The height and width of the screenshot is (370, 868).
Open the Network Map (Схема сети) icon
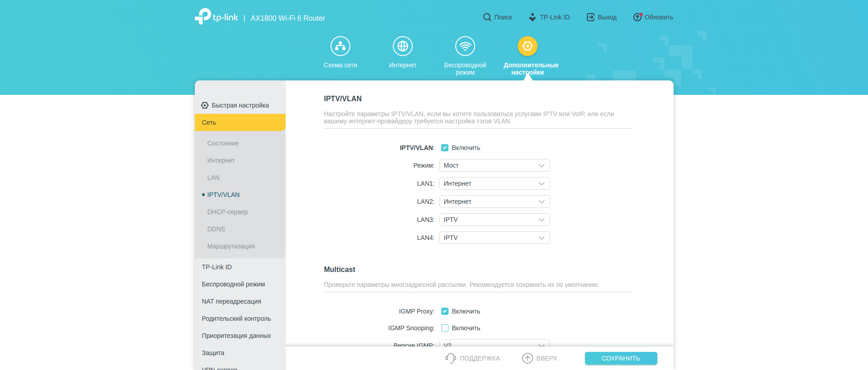coord(340,46)
